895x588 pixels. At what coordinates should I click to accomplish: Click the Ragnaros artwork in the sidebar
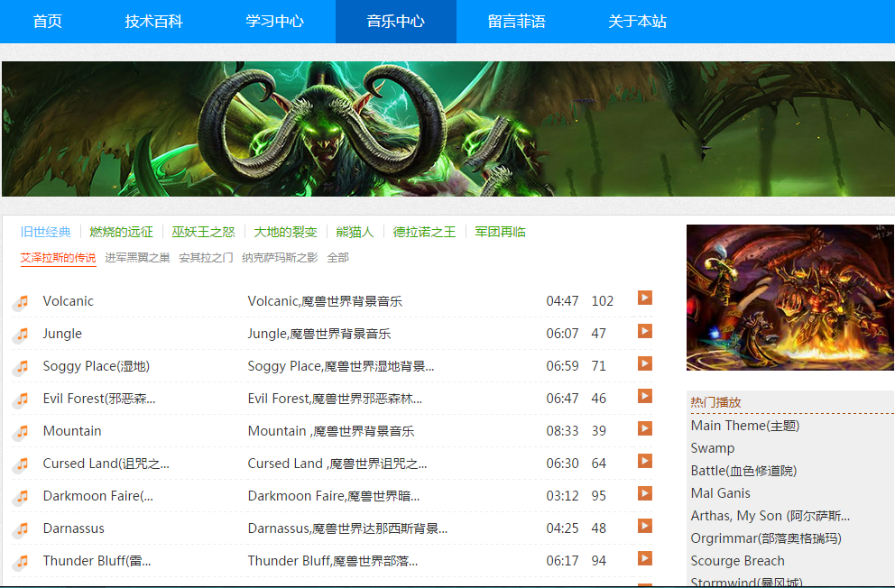point(790,297)
